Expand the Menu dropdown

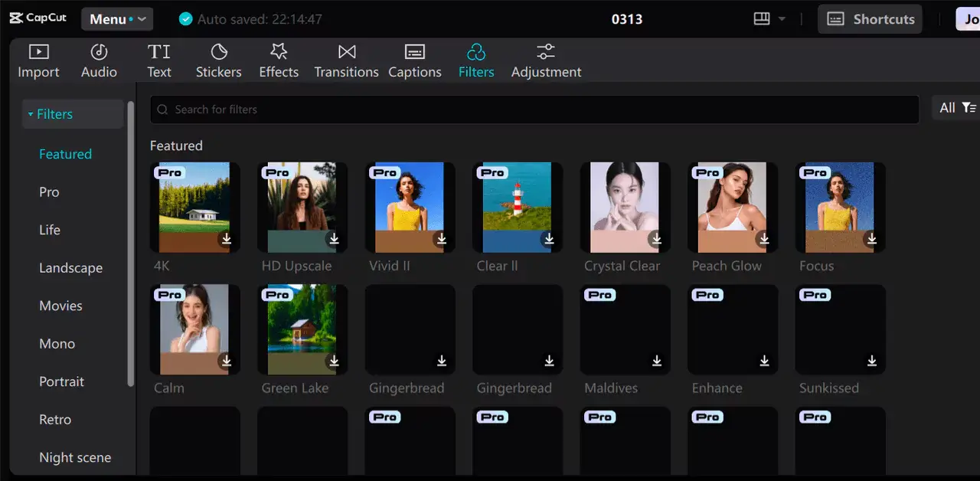coord(117,19)
